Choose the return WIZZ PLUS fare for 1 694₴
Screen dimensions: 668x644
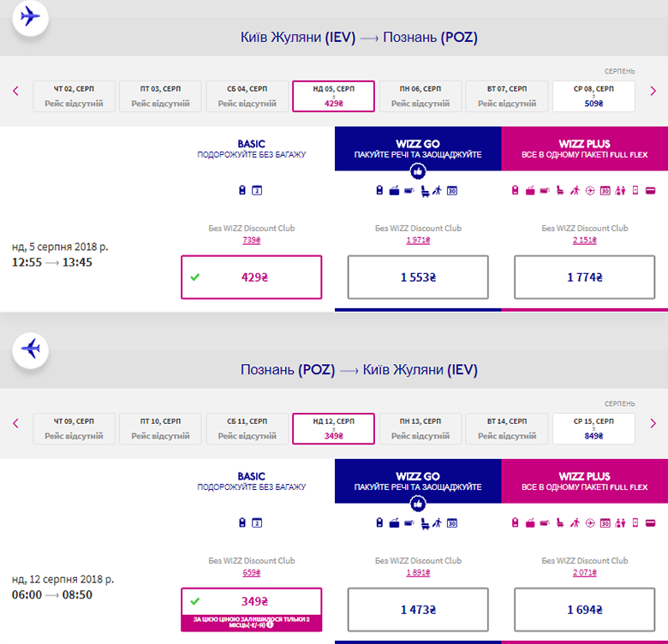coord(585,610)
